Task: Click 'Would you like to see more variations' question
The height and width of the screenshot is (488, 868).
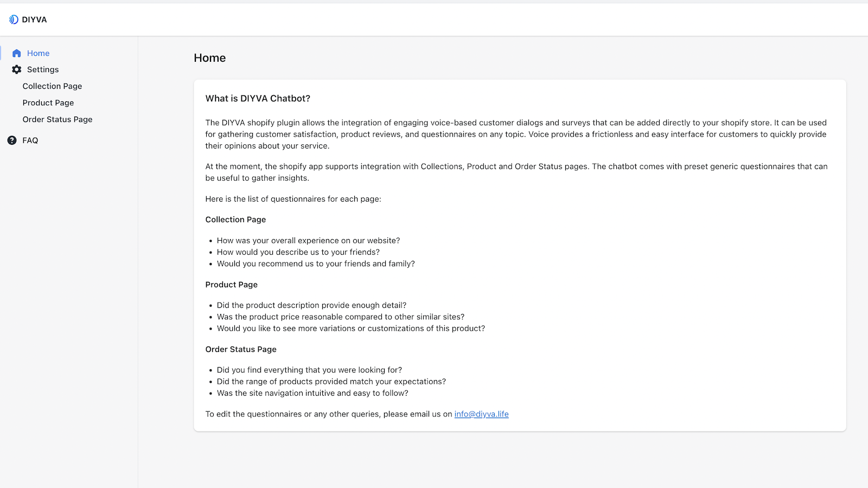Action: coord(351,329)
